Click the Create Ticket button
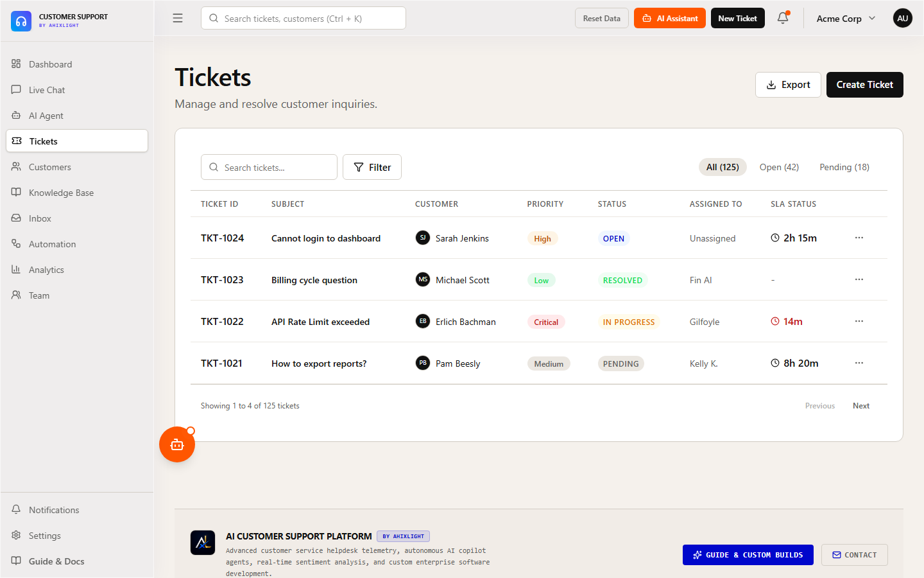This screenshot has width=924, height=578. pos(865,85)
